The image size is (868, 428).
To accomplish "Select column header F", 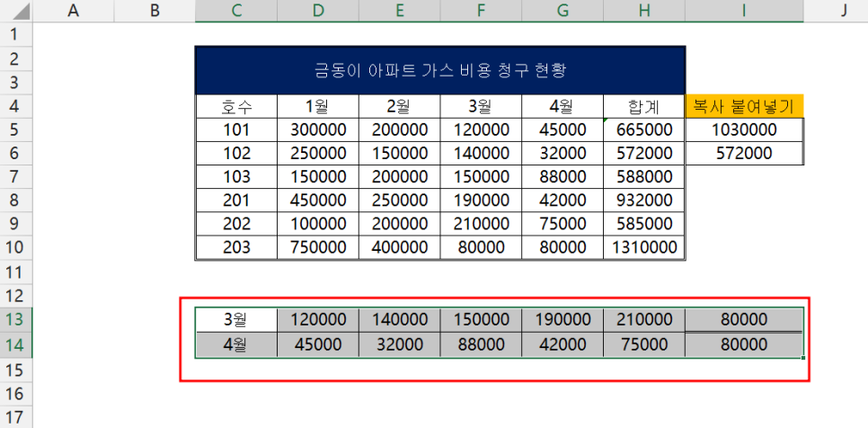I will [x=481, y=11].
